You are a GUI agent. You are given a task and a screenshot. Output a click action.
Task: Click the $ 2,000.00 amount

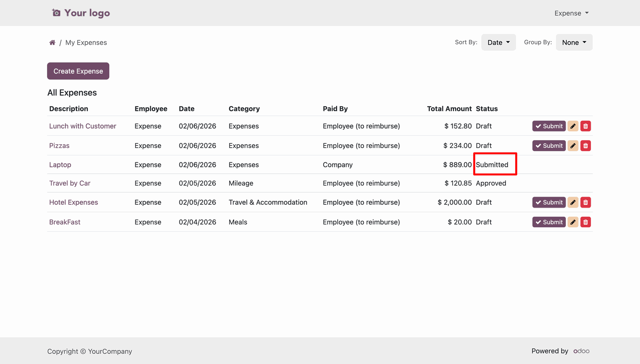click(x=455, y=202)
